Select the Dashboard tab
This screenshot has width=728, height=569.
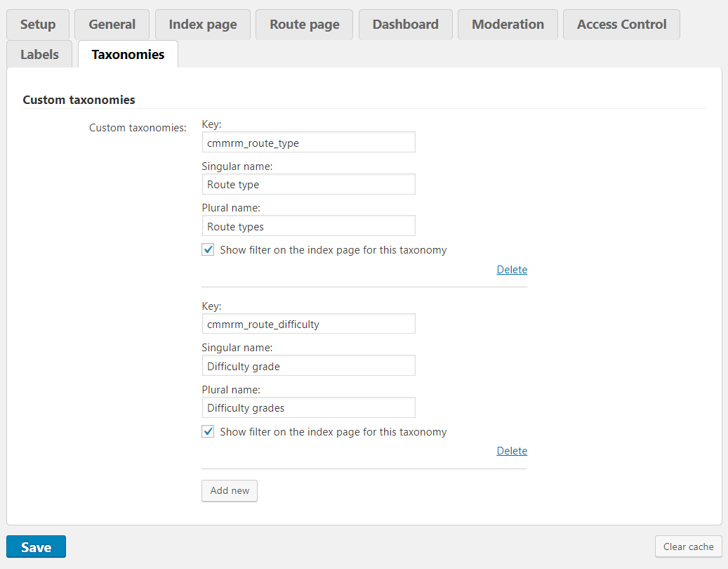click(x=405, y=25)
